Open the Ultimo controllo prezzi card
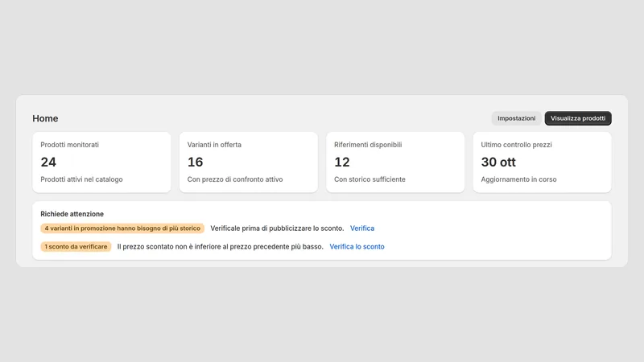 [x=542, y=162]
